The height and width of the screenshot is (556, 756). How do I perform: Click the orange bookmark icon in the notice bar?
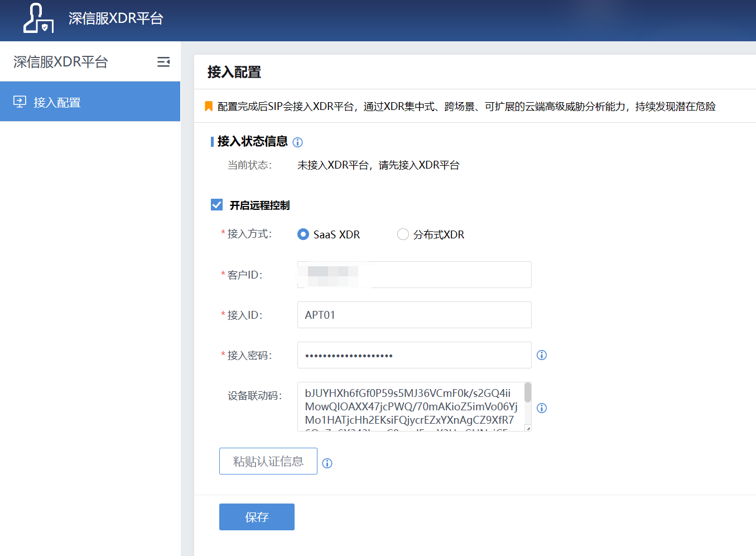(x=208, y=106)
